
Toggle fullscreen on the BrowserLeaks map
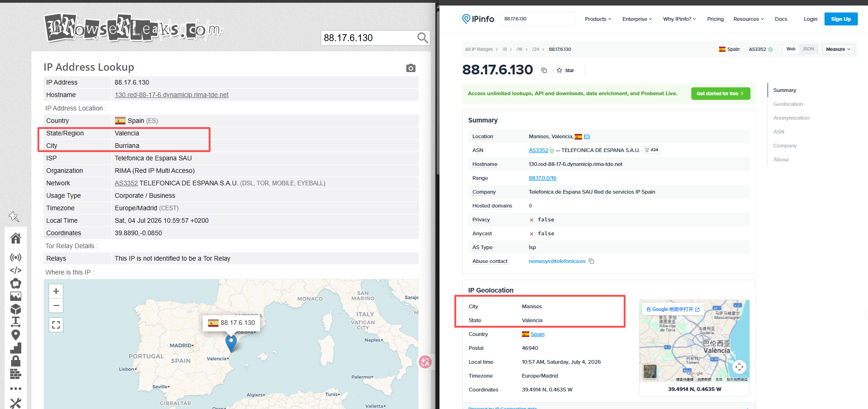point(56,325)
